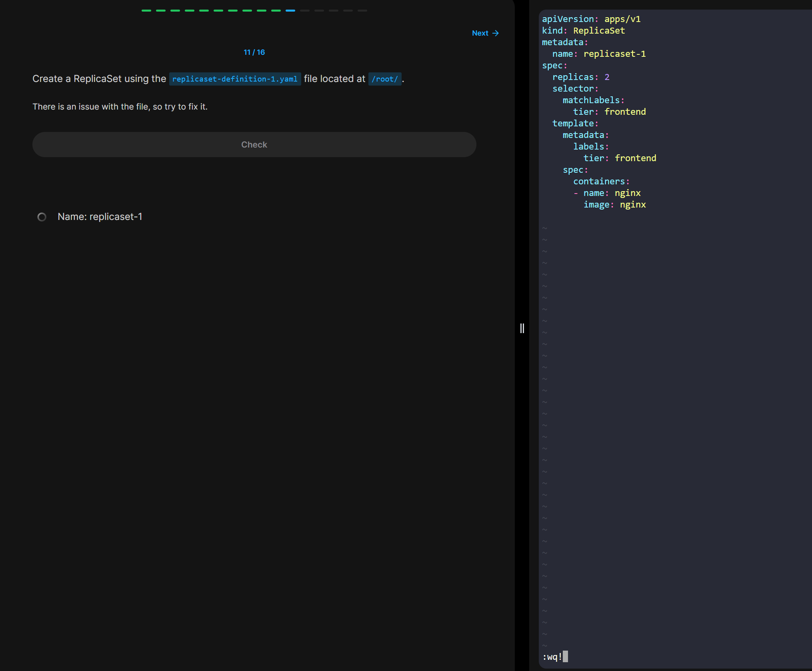Screen dimensions: 812x671
Task: Click the 'matchLabels:' line in terminal
Action: (x=593, y=100)
